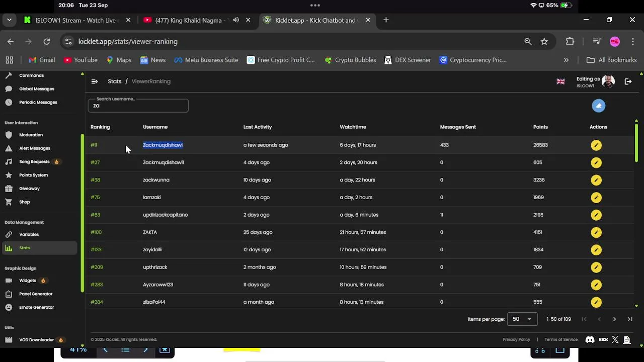Open the Variables page

click(29, 234)
